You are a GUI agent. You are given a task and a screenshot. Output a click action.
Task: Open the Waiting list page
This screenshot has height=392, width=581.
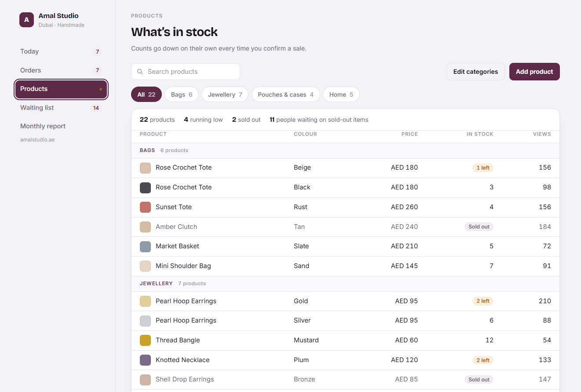click(x=61, y=108)
